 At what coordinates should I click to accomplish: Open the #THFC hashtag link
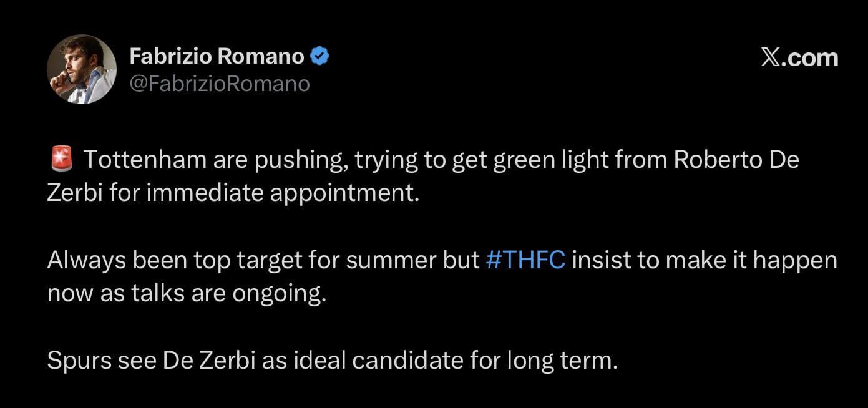[525, 260]
